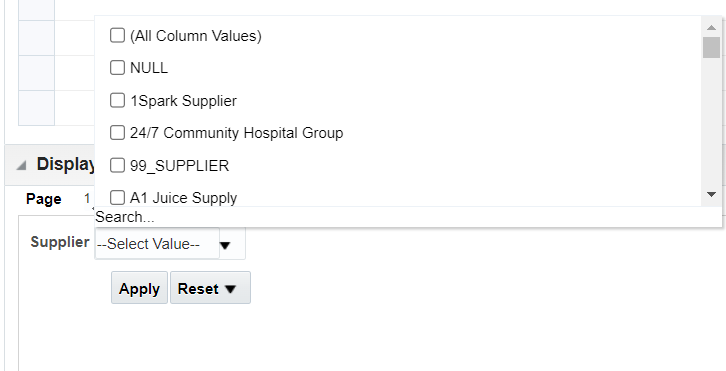Click the --Select Value-- box

tap(157, 244)
